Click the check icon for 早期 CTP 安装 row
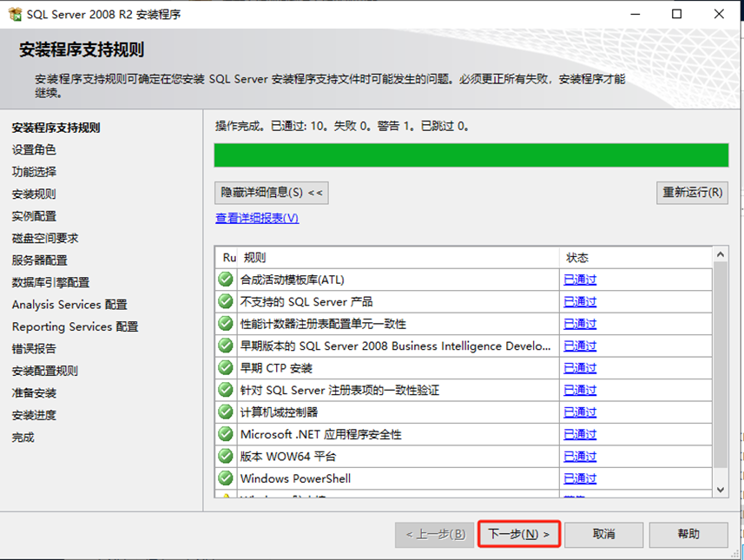744x560 pixels. pyautogui.click(x=226, y=367)
